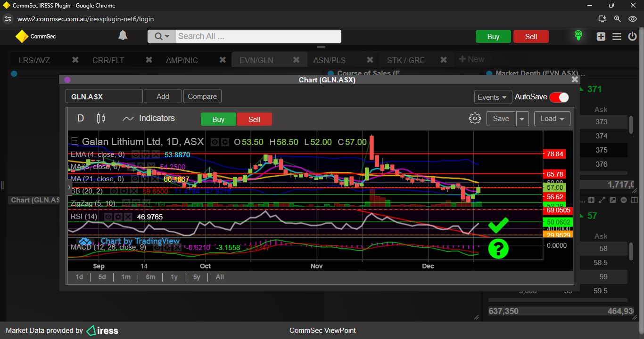This screenshot has width=644, height=339.
Task: Set chart range to 6m
Action: 150,277
